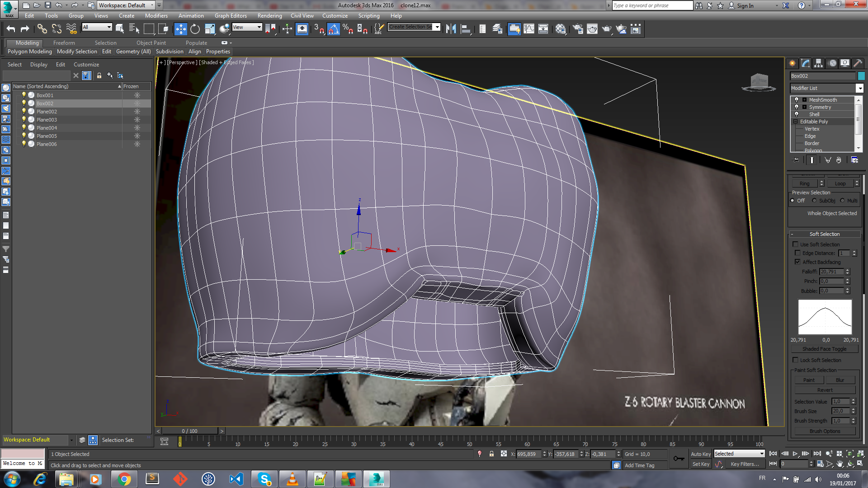Open the Workspace Default dropdown in title bar
This screenshot has width=868, height=488.
[126, 5]
